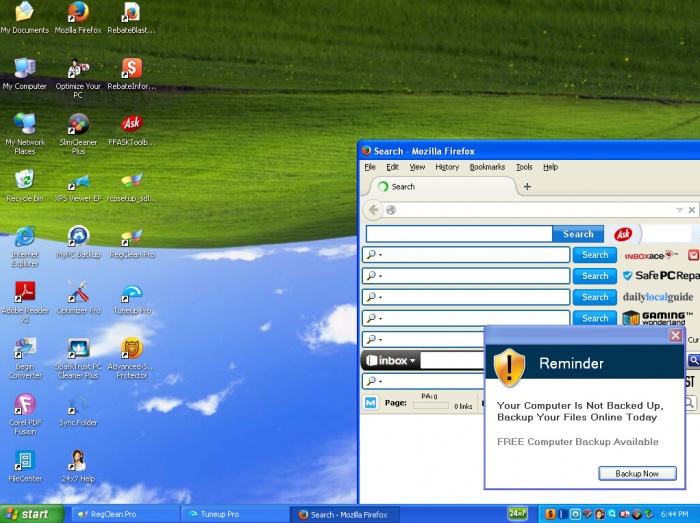The image size is (700, 523).
Task: Click the Ask toolbar search field
Action: (459, 234)
